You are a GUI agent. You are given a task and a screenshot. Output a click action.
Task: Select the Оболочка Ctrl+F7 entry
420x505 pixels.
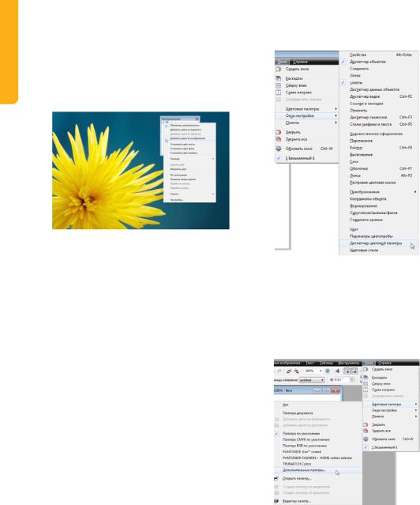379,169
